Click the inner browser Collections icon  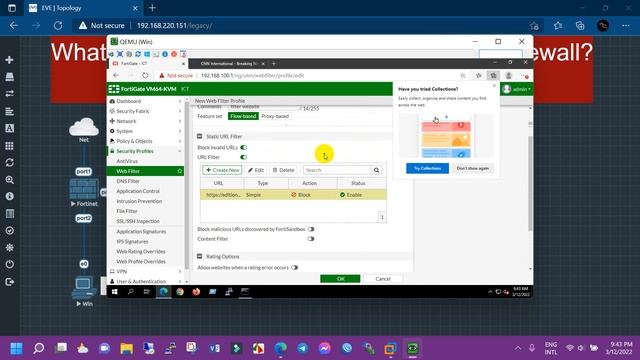point(493,76)
